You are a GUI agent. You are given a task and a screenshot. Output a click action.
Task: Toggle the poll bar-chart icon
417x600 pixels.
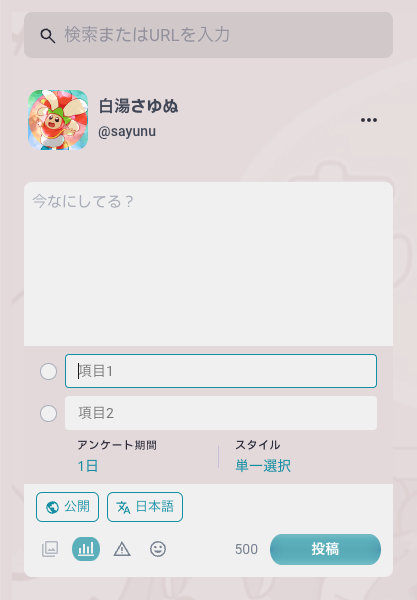click(86, 549)
